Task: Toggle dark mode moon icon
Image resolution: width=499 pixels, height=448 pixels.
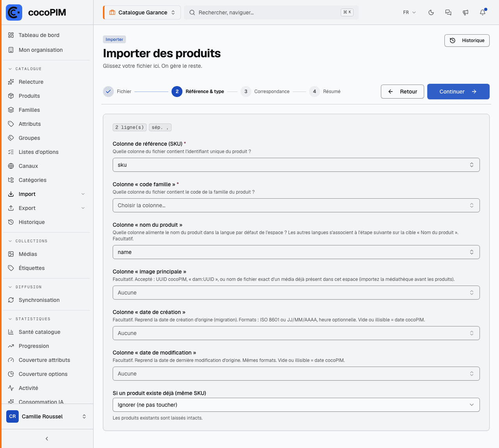Action: point(431,12)
